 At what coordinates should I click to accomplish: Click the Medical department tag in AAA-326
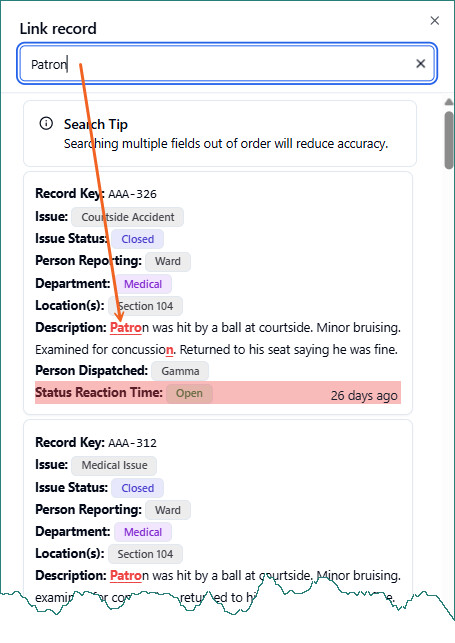[x=143, y=284]
